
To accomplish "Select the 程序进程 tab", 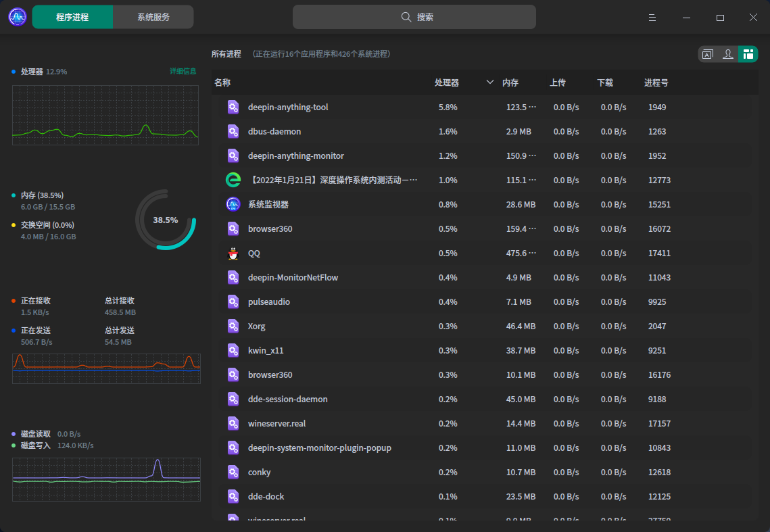I will click(x=72, y=17).
